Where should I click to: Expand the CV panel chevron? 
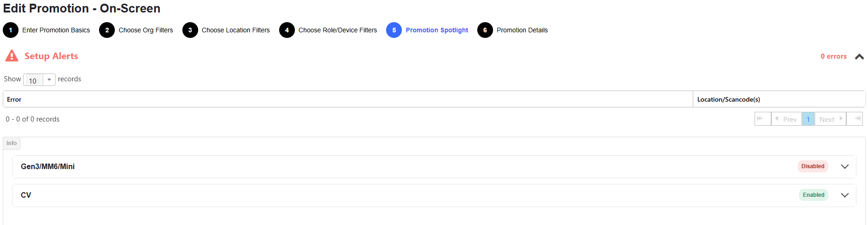point(844,195)
